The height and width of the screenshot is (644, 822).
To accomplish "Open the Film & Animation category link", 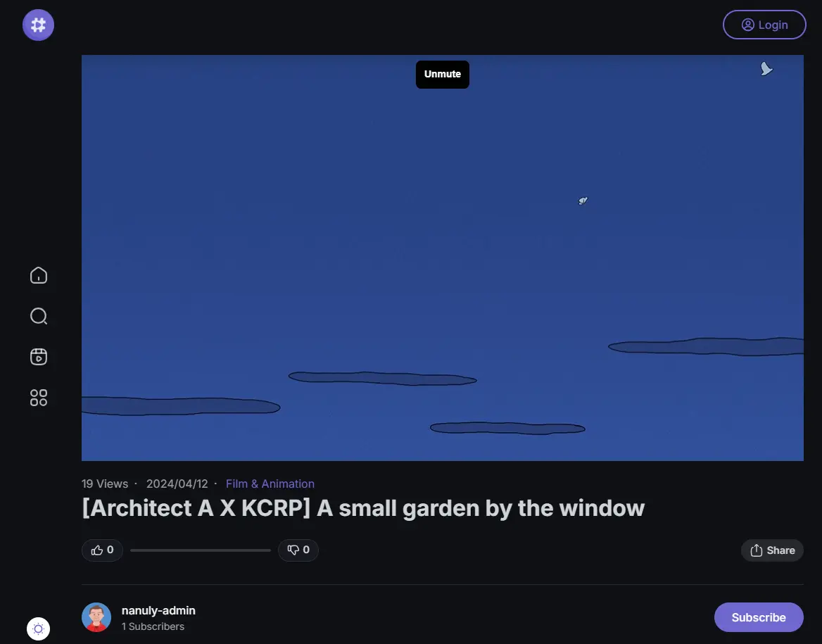I will point(270,484).
